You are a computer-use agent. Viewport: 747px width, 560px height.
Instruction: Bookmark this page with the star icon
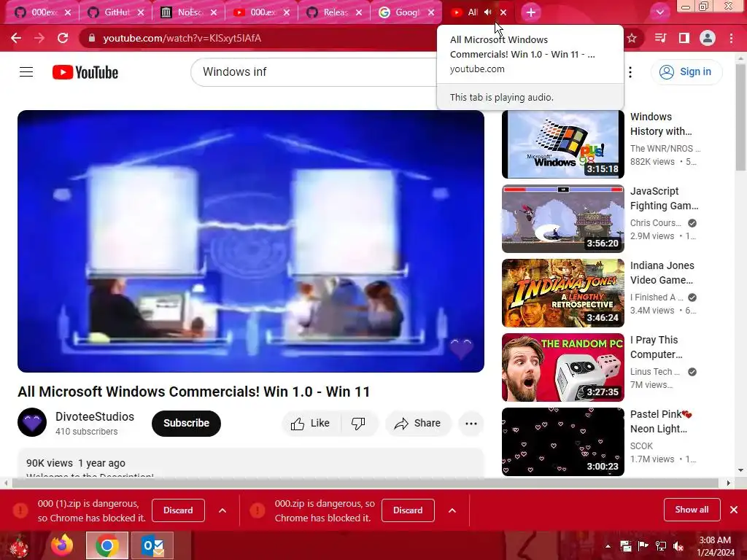point(632,38)
